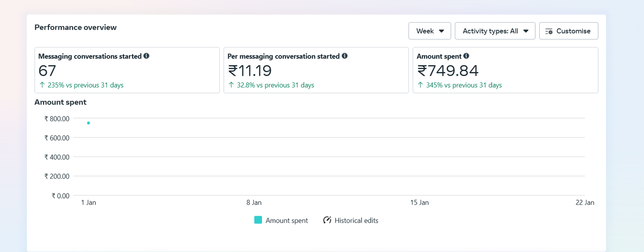Screen dimensions: 644x252
Task: Toggle the Historical edits legend icon
Action: click(327, 220)
